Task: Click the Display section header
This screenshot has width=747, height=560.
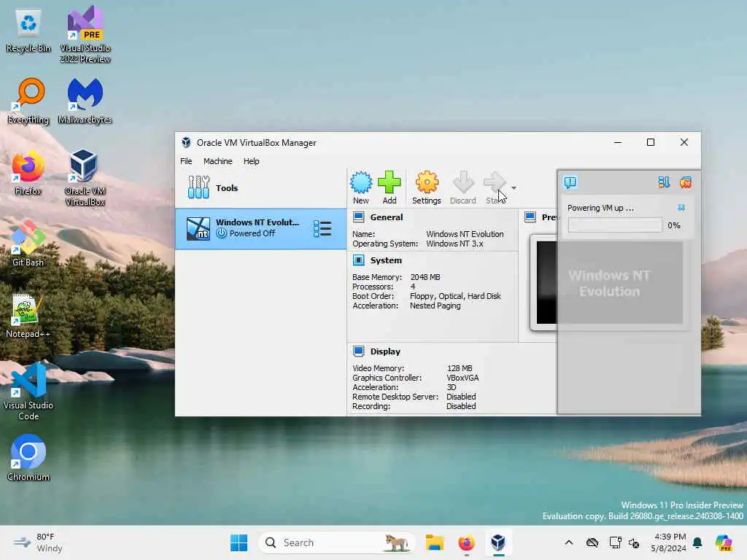Action: point(385,351)
